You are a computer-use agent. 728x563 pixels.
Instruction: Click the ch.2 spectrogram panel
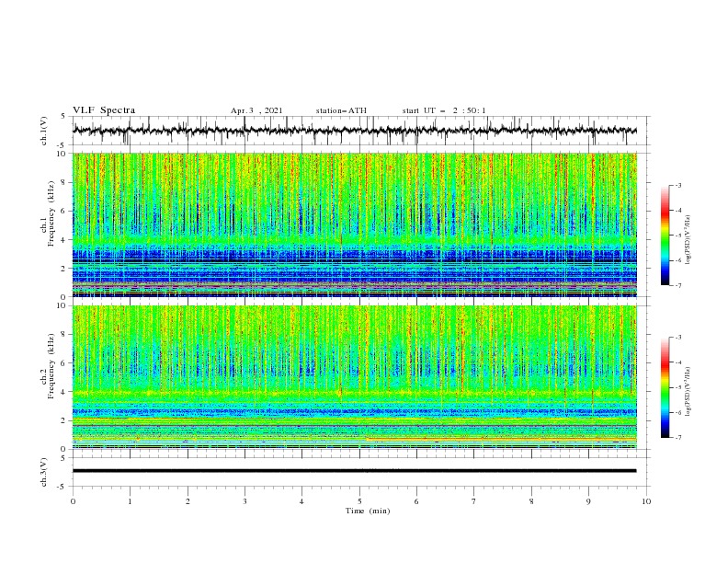click(x=355, y=377)
